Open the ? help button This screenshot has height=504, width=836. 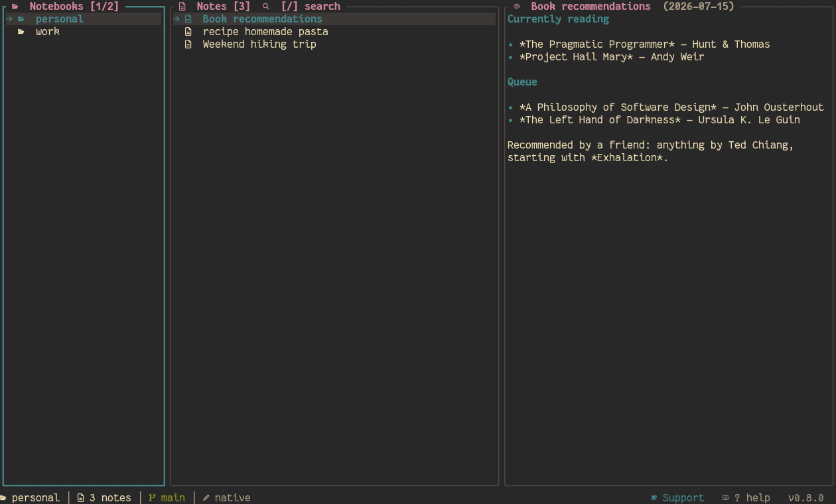(752, 497)
